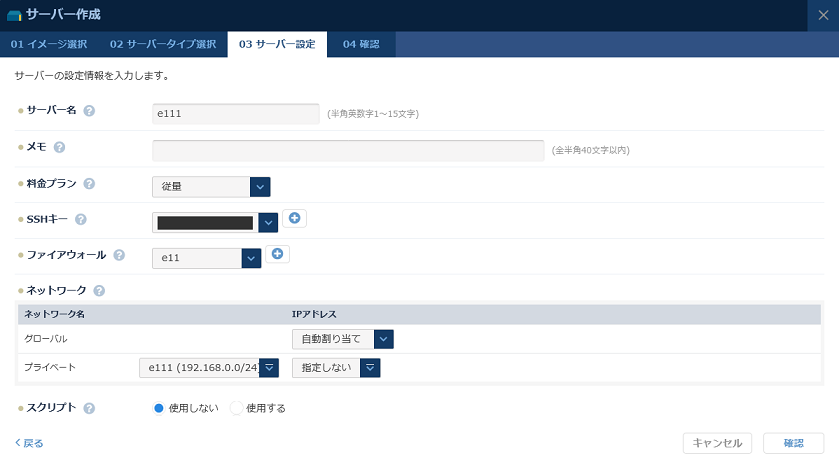839x467 pixels.
Task: Click help icon next to サーバー名
Action: [89, 111]
